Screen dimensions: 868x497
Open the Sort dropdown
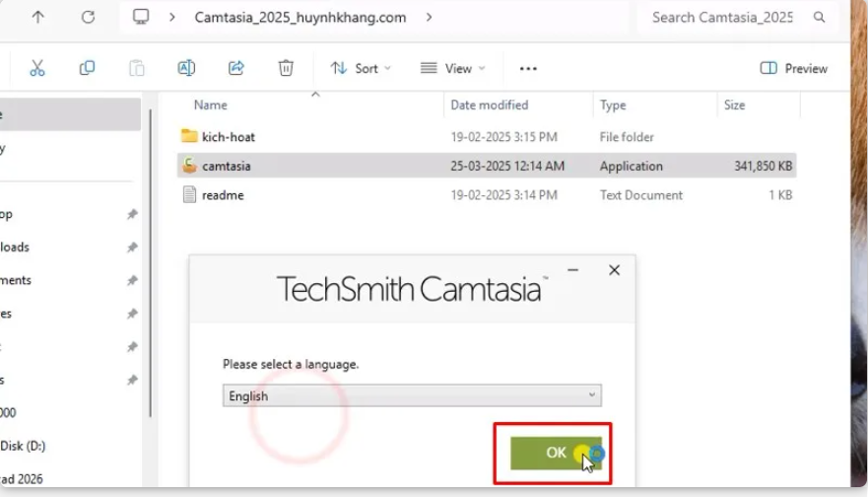[361, 68]
